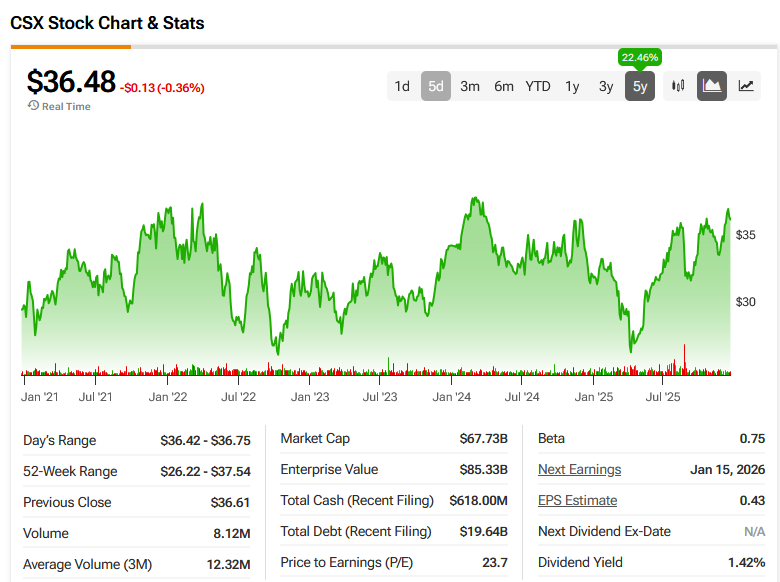
Task: Click the 22.46% return badge
Action: coord(640,57)
